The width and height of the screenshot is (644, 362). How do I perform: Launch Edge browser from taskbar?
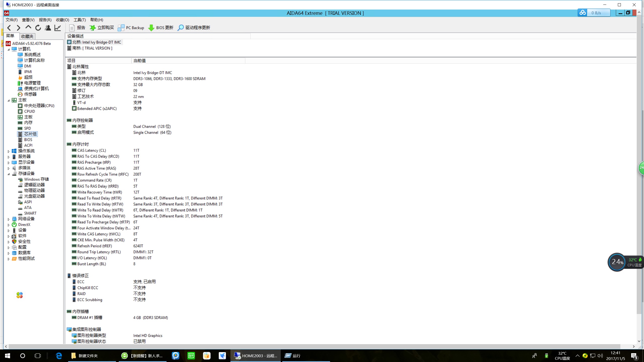(x=59, y=356)
